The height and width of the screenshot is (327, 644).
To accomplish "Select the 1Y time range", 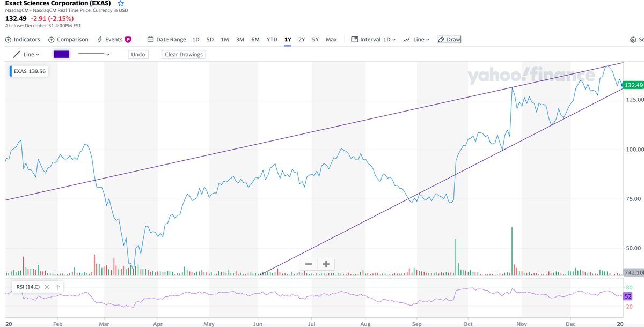I will pos(288,40).
